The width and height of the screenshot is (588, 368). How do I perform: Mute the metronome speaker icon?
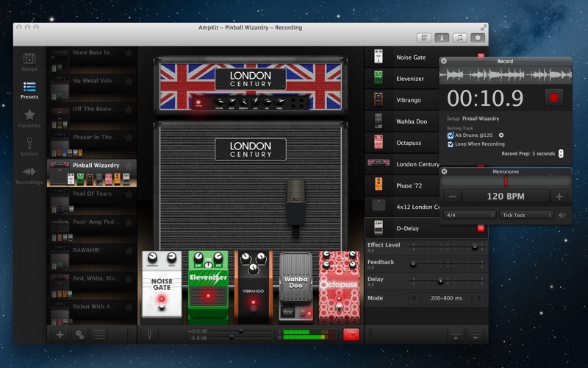point(562,216)
